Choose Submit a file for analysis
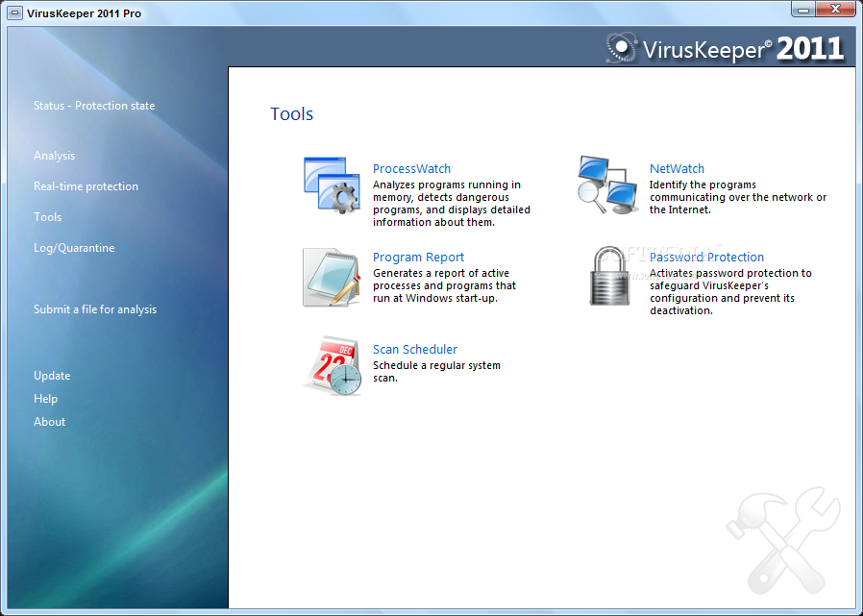 [95, 309]
